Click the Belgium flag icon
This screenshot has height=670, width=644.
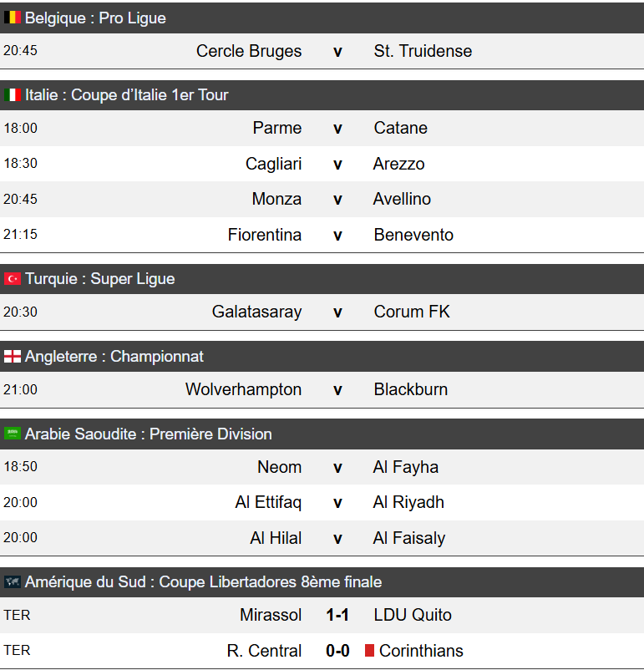[x=13, y=18]
